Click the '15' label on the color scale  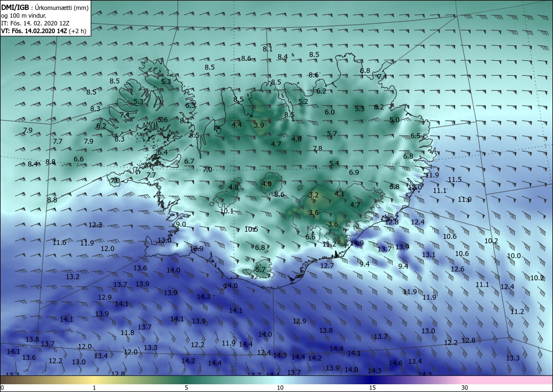pos(372,388)
